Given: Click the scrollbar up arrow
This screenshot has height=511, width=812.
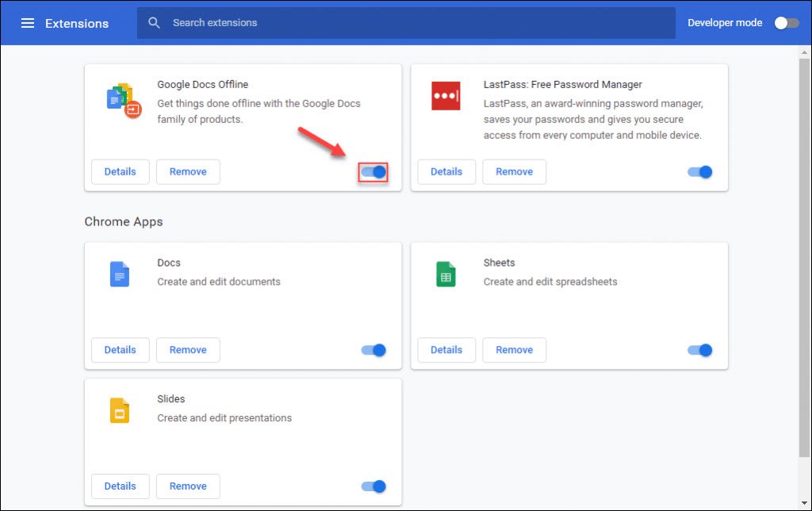Looking at the screenshot, I should click(804, 52).
